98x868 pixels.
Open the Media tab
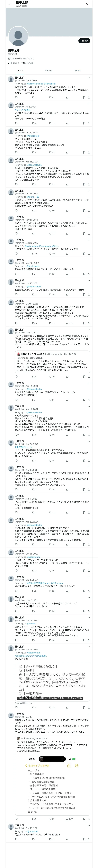(x=78, y=71)
